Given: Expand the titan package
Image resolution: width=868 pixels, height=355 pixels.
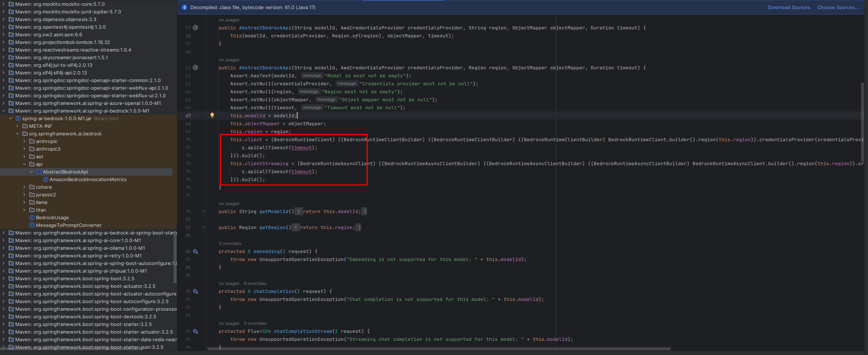Looking at the screenshot, I should click(x=24, y=210).
